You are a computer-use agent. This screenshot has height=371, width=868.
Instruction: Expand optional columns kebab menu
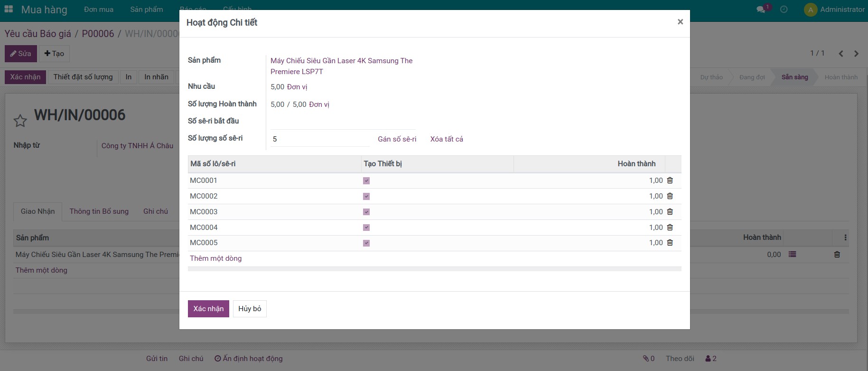(x=845, y=238)
